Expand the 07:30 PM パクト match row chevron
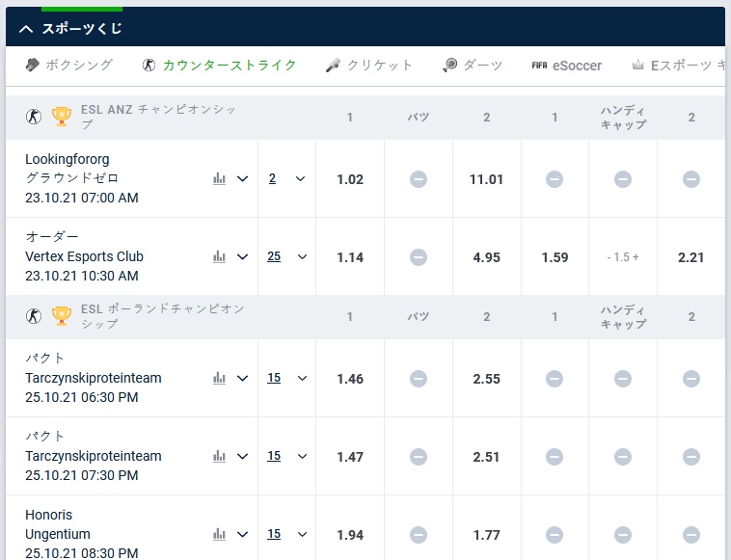The height and width of the screenshot is (560, 731). coord(242,456)
